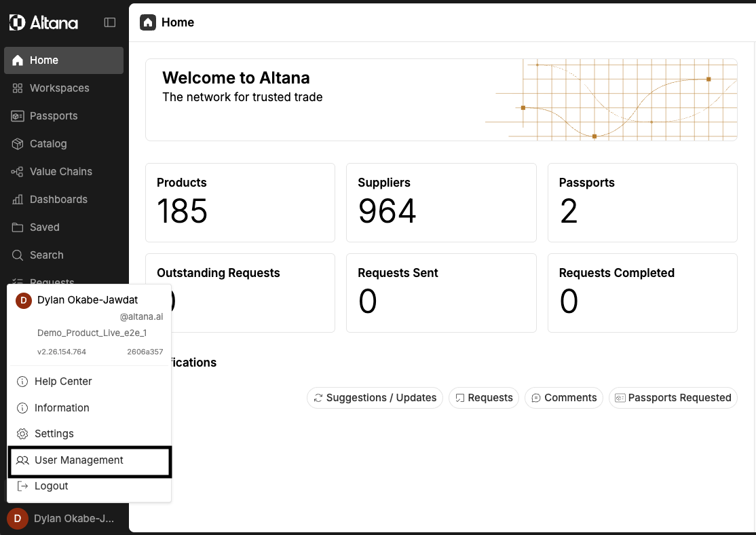
Task: Open Home in the sidebar
Action: coord(64,60)
